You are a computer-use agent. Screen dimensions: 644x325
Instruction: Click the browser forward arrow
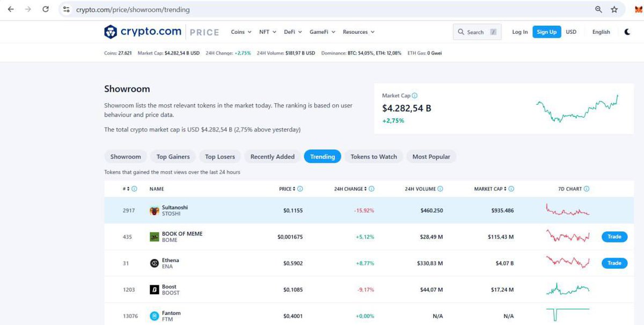(28, 10)
